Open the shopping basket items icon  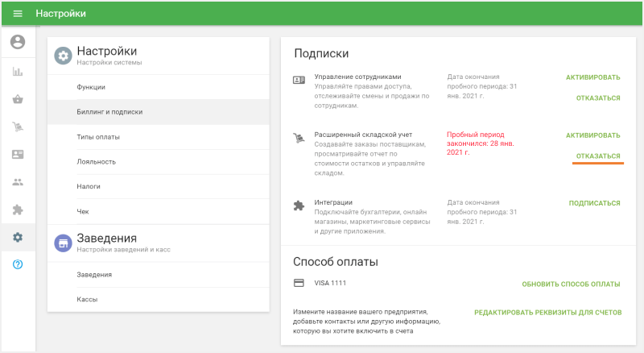tap(18, 99)
